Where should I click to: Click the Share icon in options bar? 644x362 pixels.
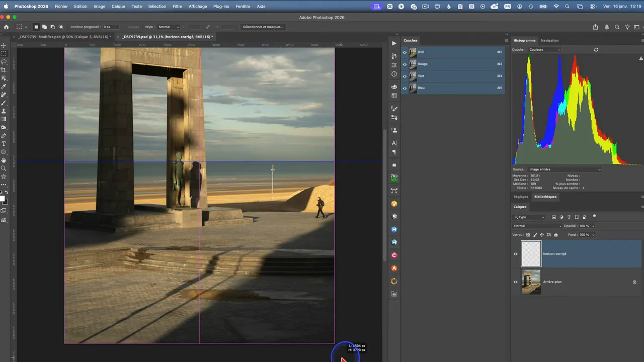pyautogui.click(x=596, y=27)
